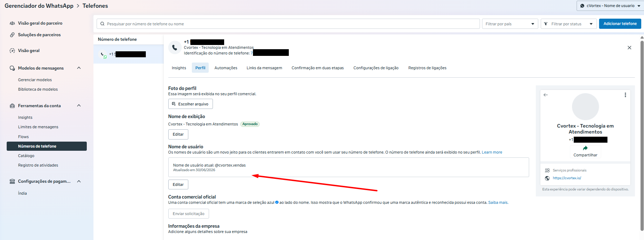Switch to Registros de ligações tab
The width and height of the screenshot is (644, 240).
427,68
